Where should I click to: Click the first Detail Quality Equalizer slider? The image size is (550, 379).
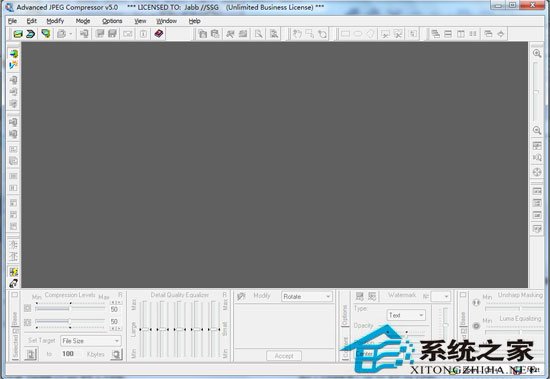(145, 329)
